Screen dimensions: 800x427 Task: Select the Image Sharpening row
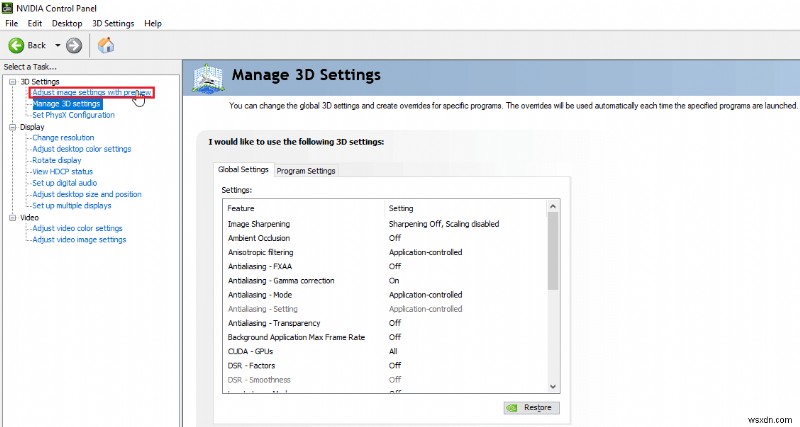(385, 224)
